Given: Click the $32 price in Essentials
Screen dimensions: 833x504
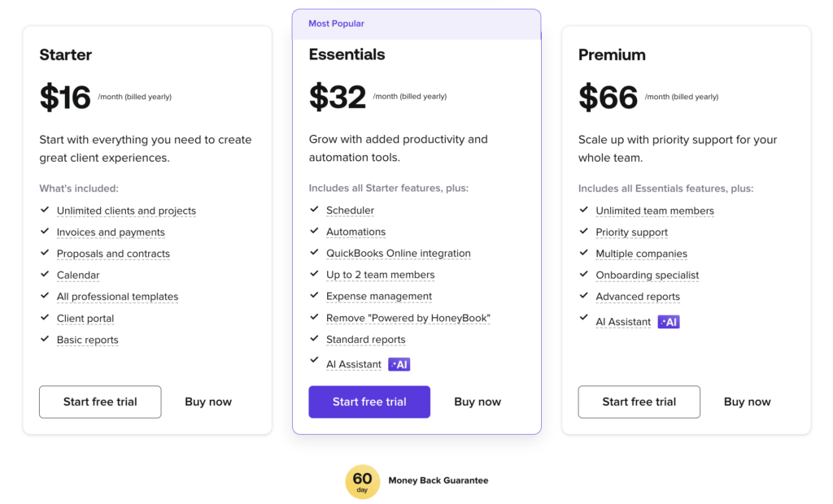Looking at the screenshot, I should coord(337,96).
